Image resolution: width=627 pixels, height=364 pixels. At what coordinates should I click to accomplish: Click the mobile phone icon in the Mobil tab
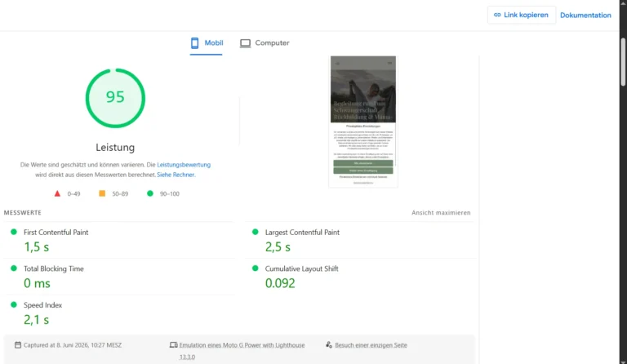pyautogui.click(x=195, y=42)
